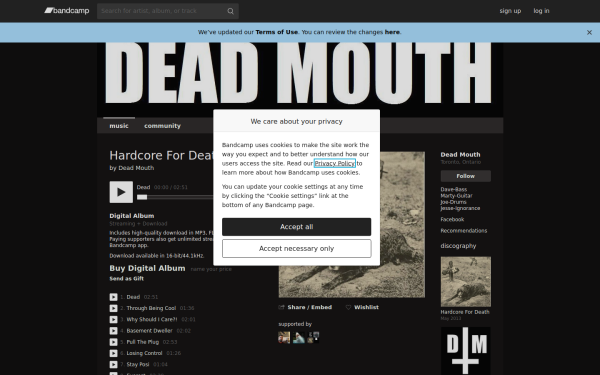Viewport: 600px width, 375px height.
Task: Accept all cookies
Action: pos(297,227)
